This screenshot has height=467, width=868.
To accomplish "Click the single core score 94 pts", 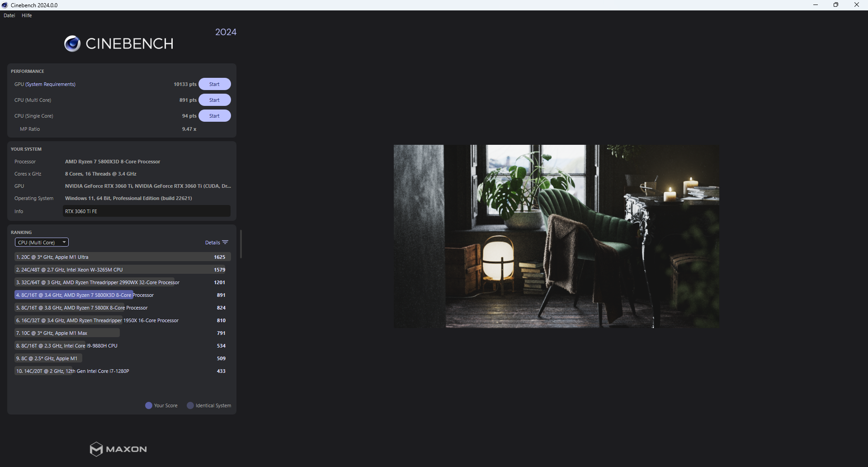I will tap(189, 116).
